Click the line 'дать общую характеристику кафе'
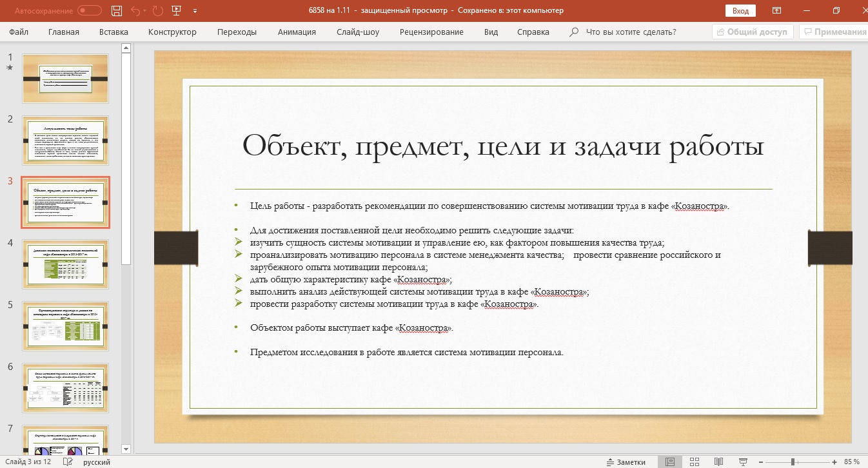This screenshot has height=468, width=868. (x=351, y=279)
